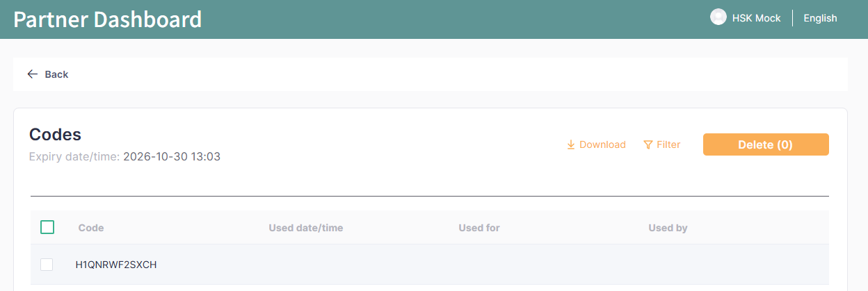Toggle the select-all checkbox in table header
Screen dimensions: 868x291
pos(47,227)
